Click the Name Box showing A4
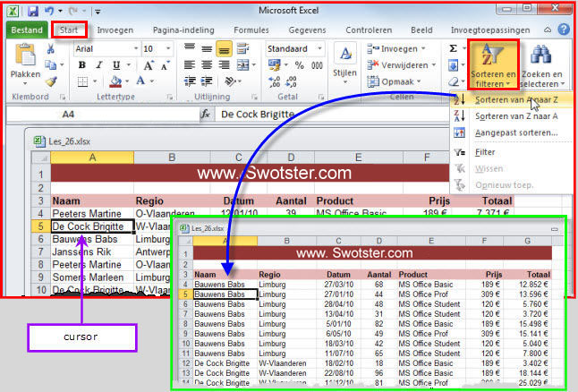The width and height of the screenshot is (578, 392). [103, 115]
